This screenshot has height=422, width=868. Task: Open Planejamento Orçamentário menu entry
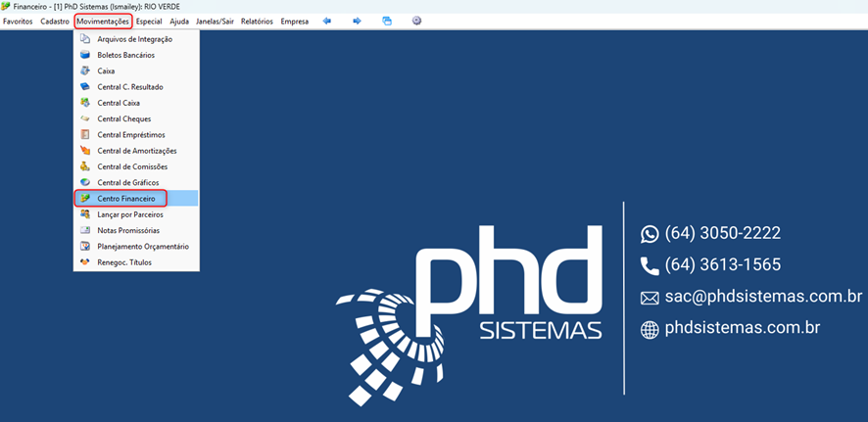point(142,246)
